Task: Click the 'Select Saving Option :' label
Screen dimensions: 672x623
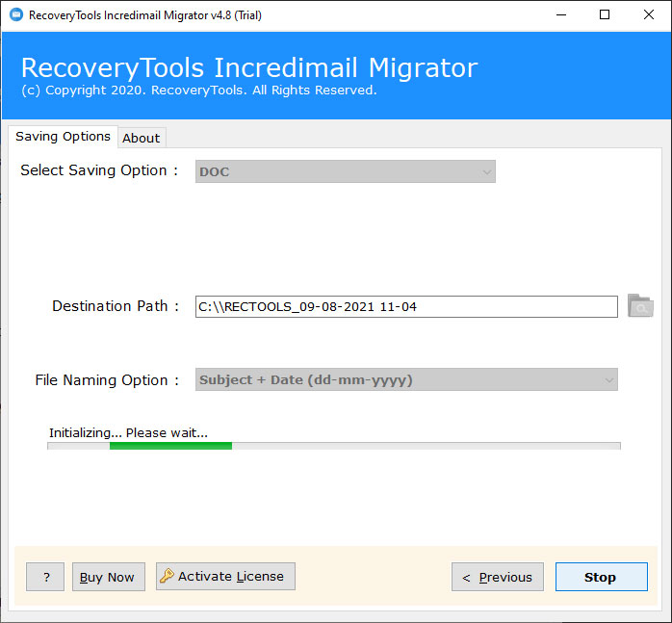Action: (x=99, y=170)
